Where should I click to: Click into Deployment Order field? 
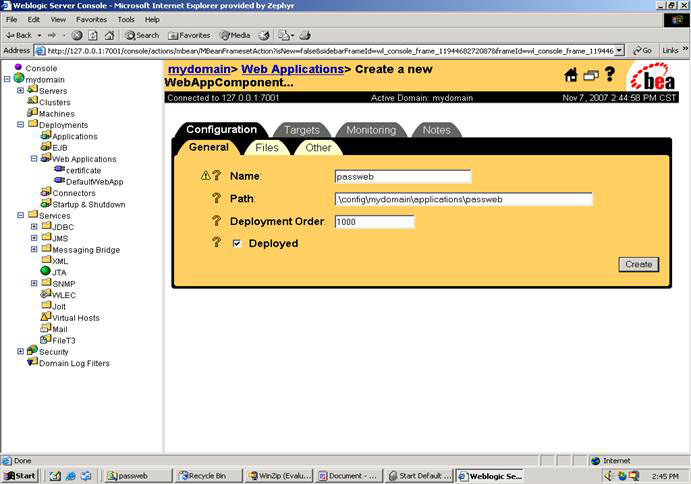(375, 222)
